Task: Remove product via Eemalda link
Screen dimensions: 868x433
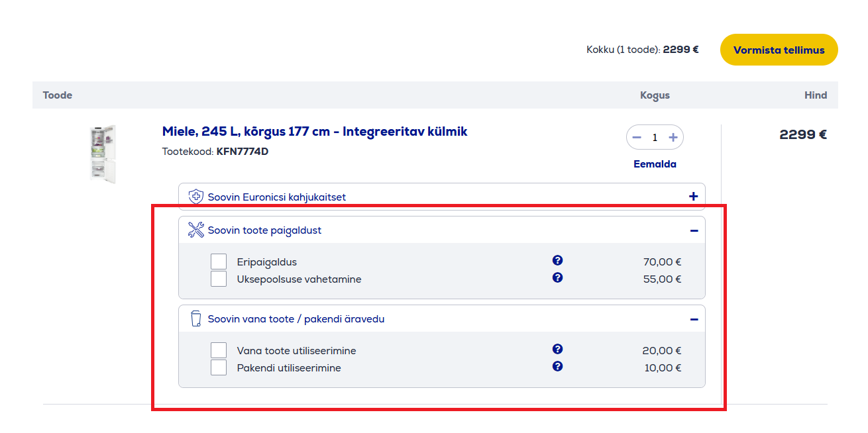Action: (655, 164)
